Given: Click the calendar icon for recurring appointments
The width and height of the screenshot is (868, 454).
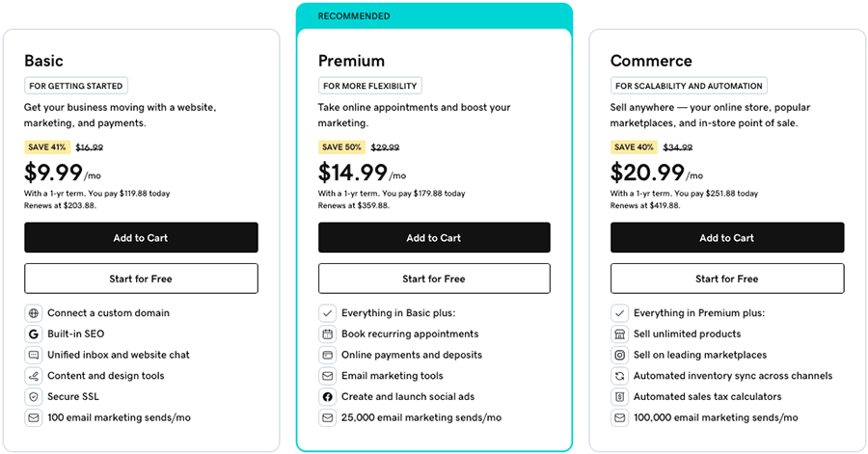Looking at the screenshot, I should coord(327,334).
